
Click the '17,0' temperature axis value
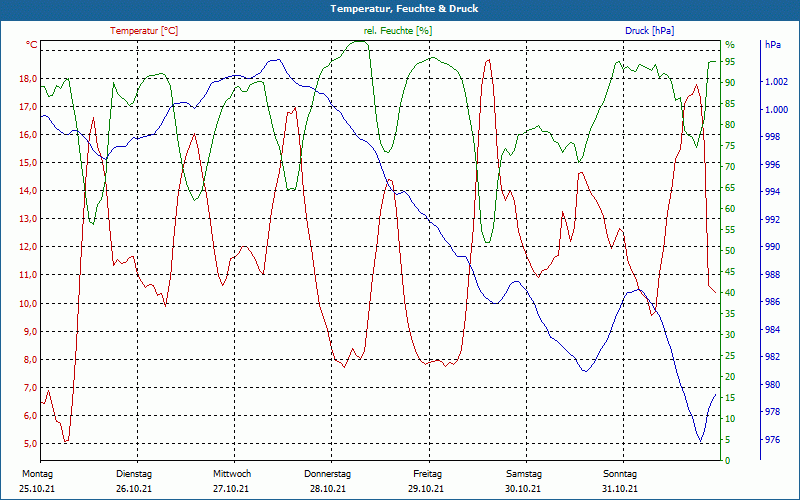[29, 107]
